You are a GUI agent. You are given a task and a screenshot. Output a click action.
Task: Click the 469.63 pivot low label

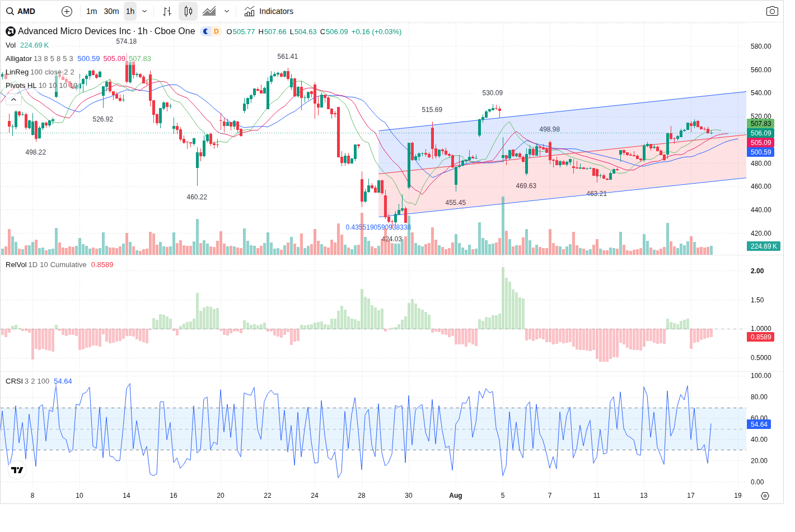click(526, 186)
